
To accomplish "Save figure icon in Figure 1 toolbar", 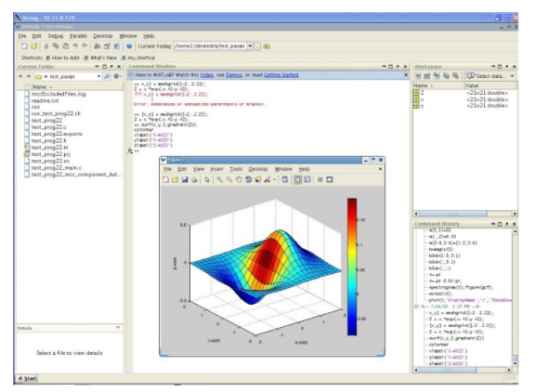I will 185,179.
